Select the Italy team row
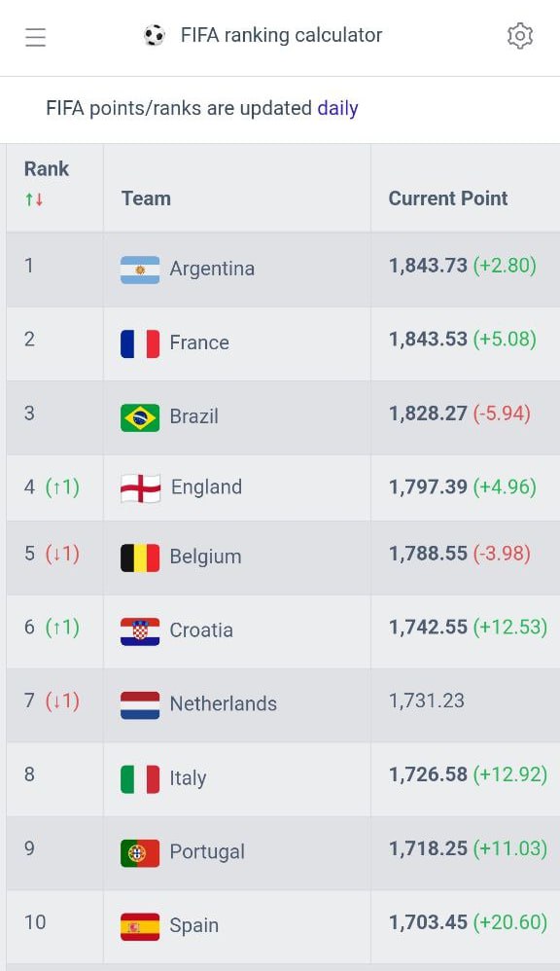 (x=283, y=779)
